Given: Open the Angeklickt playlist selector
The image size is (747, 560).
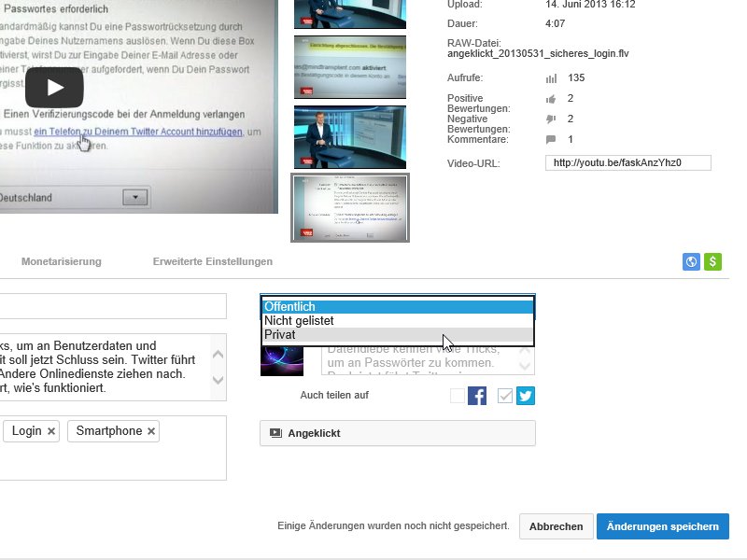Looking at the screenshot, I should tap(398, 433).
